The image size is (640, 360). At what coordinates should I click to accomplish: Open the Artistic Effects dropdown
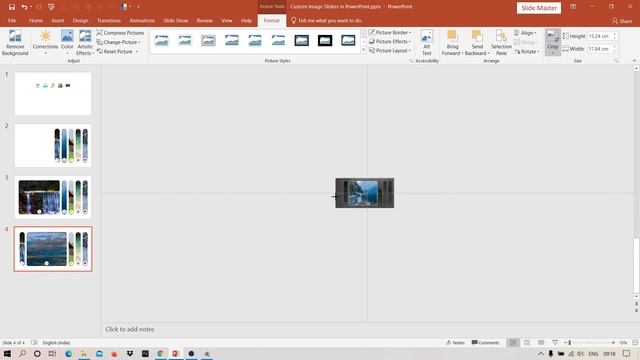pos(85,42)
